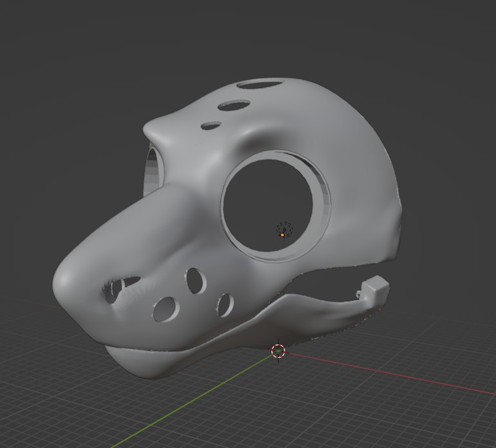Click the far-side eye socket on left
Screen dimensions: 496x448
pyautogui.click(x=152, y=171)
